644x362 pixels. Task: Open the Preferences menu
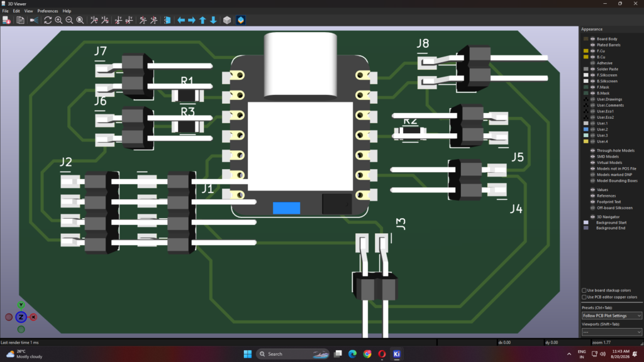[x=48, y=11]
